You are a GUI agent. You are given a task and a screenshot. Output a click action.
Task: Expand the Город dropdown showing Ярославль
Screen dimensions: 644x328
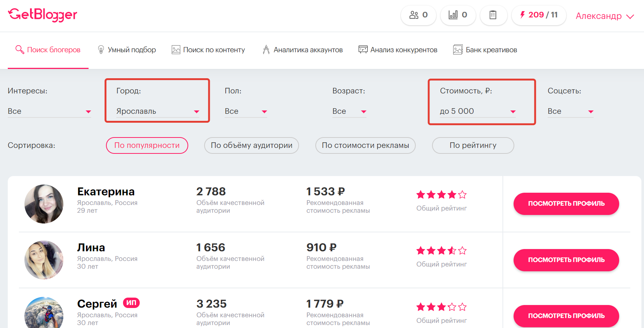tap(158, 111)
